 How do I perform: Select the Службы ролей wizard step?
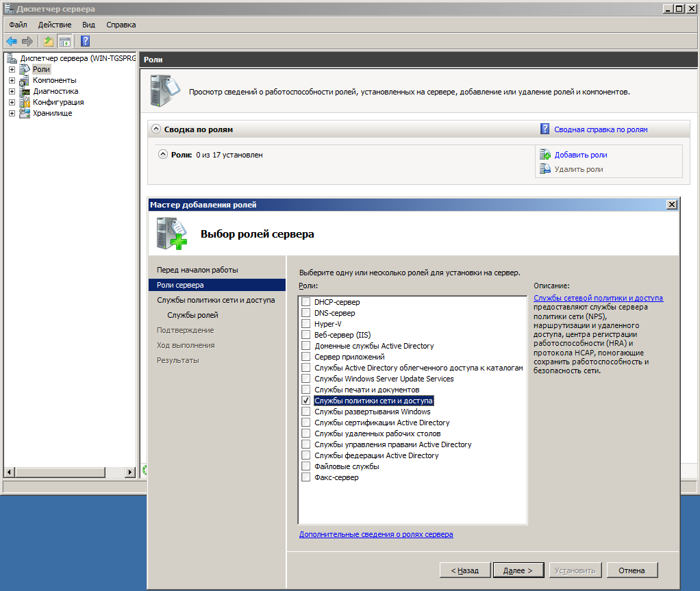(x=192, y=315)
